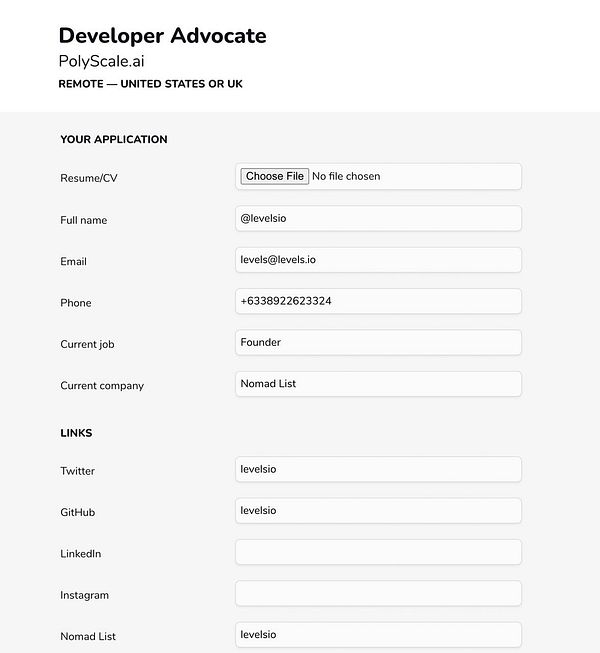Click the "No file chosen" text
The image size is (600, 653).
coord(346,176)
